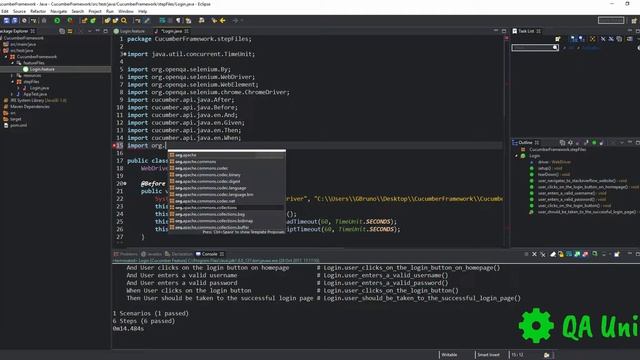This screenshot has height=360, width=640.
Task: Click Collapse All in Package Explorer
Action: click(62, 31)
